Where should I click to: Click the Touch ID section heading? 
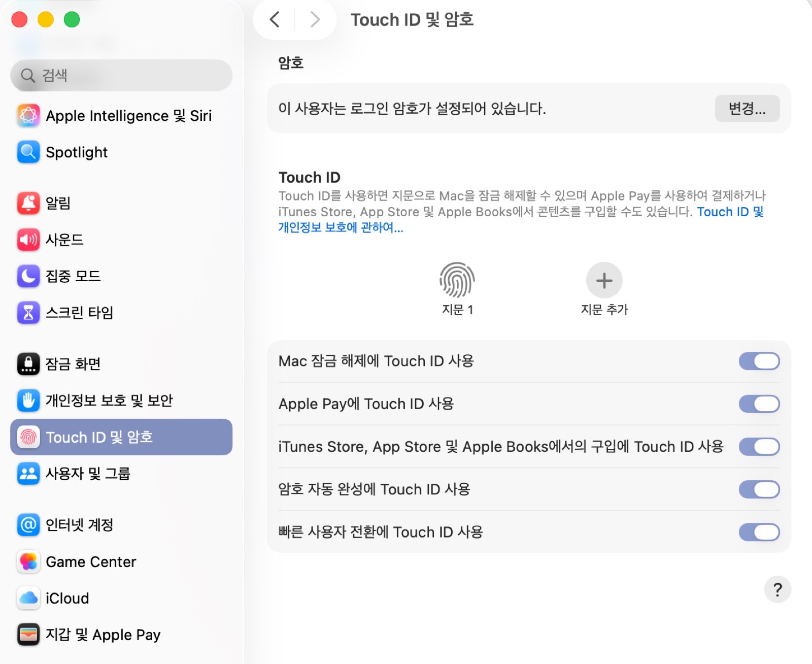tap(310, 177)
